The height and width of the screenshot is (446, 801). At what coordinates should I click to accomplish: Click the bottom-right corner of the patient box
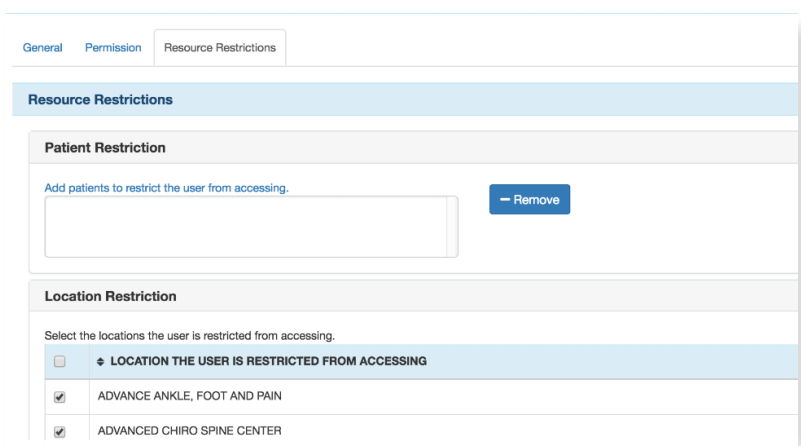[x=453, y=253]
